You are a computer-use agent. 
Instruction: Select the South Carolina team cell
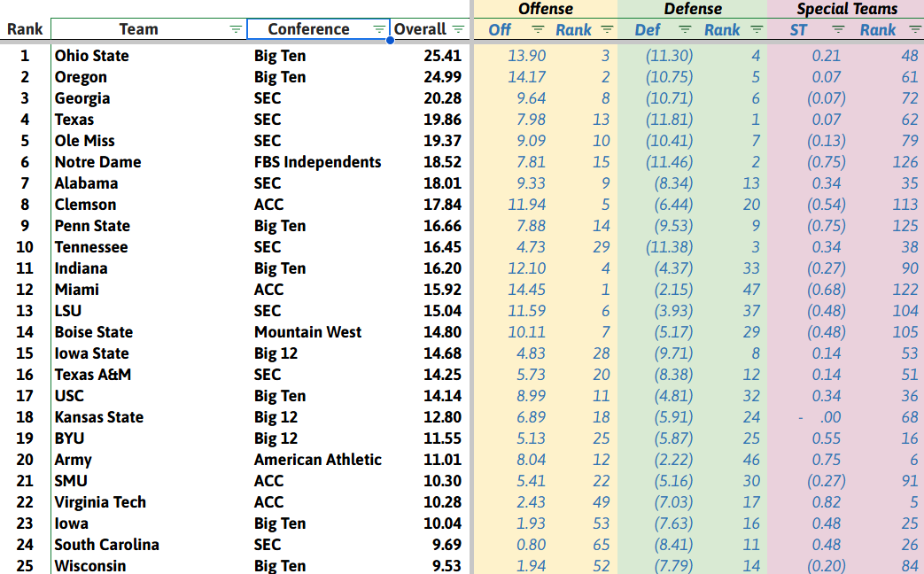coord(106,545)
